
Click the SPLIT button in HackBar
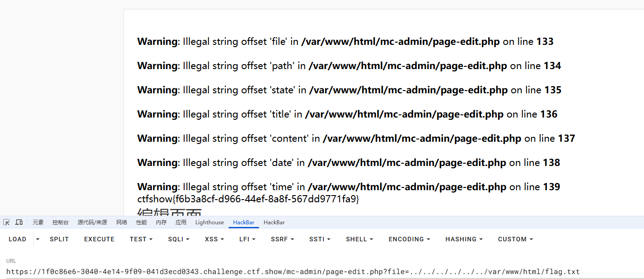(59, 240)
